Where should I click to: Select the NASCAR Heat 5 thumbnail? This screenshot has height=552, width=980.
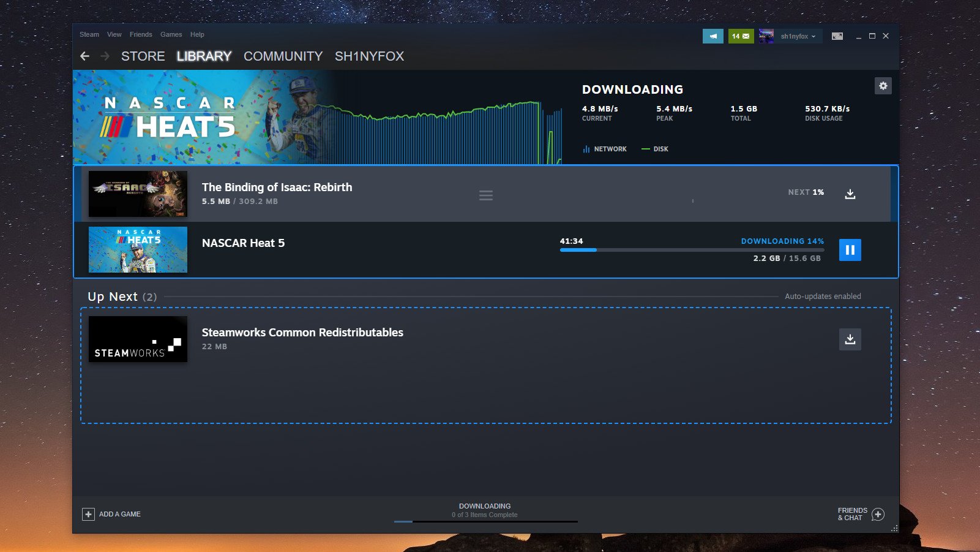tap(137, 249)
